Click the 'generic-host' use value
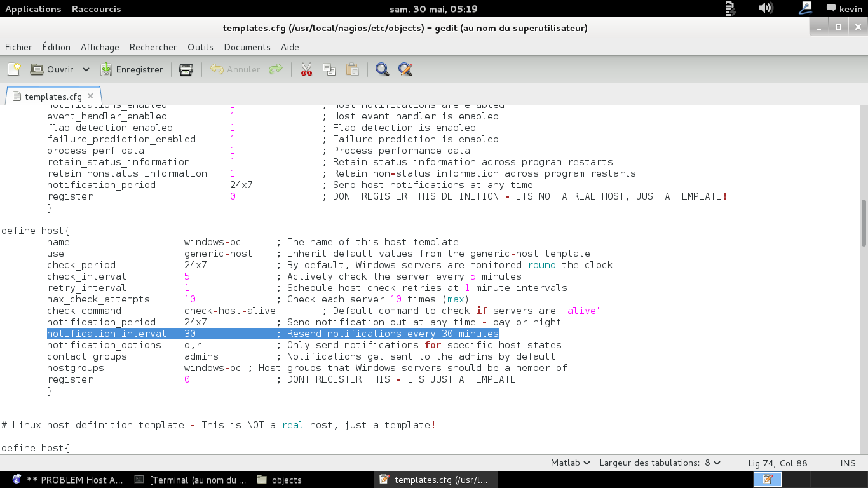The height and width of the screenshot is (488, 868). (219, 254)
